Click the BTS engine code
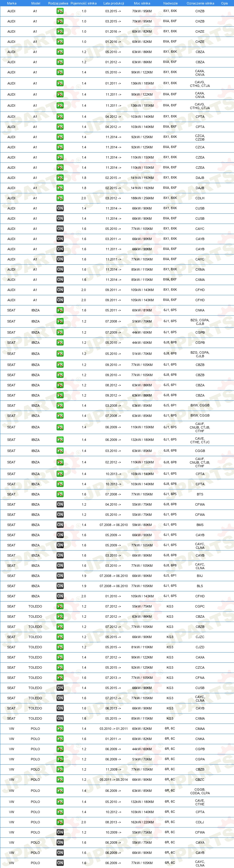 pyautogui.click(x=200, y=494)
